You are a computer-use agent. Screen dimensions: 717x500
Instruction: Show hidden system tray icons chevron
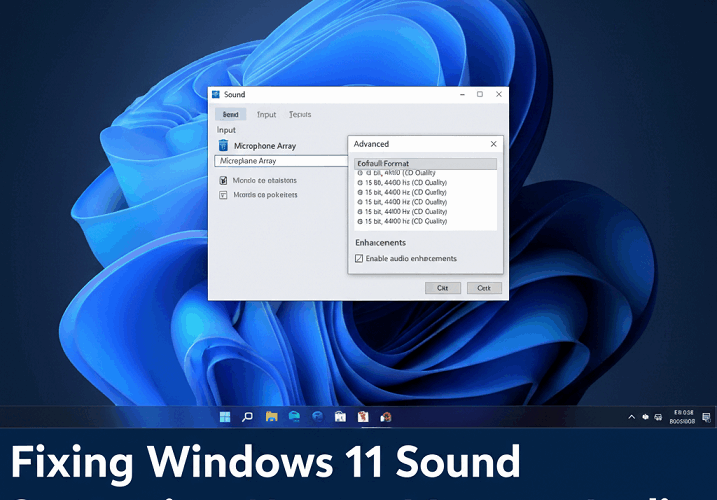click(631, 417)
